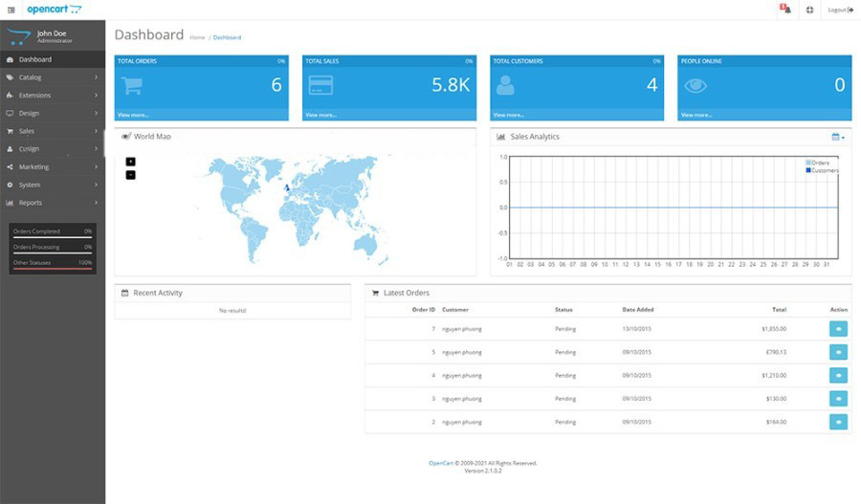Zoom out on the world map
The width and height of the screenshot is (861, 504).
click(131, 174)
